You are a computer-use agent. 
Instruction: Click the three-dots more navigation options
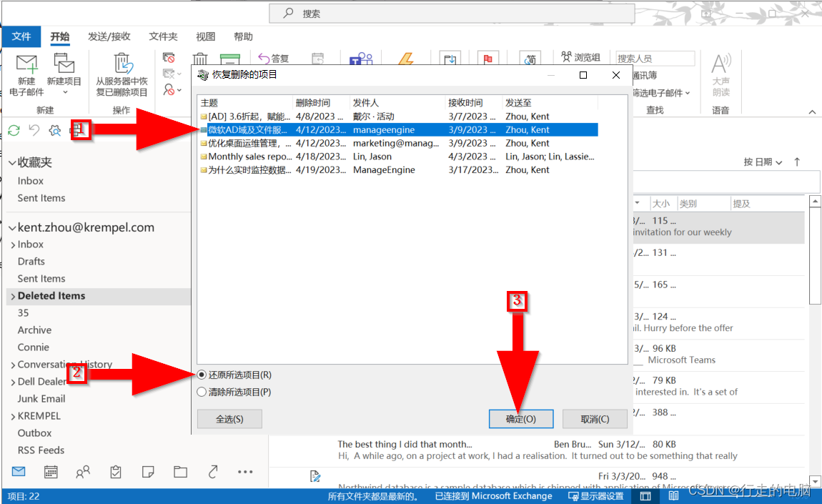tap(245, 472)
